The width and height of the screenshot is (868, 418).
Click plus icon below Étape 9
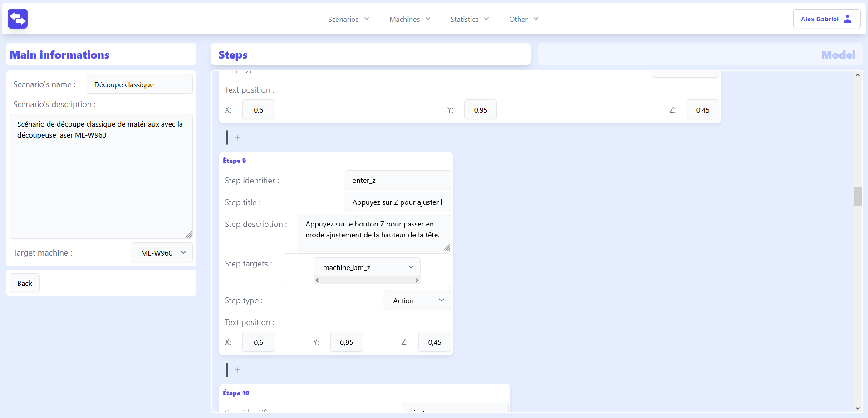click(237, 370)
